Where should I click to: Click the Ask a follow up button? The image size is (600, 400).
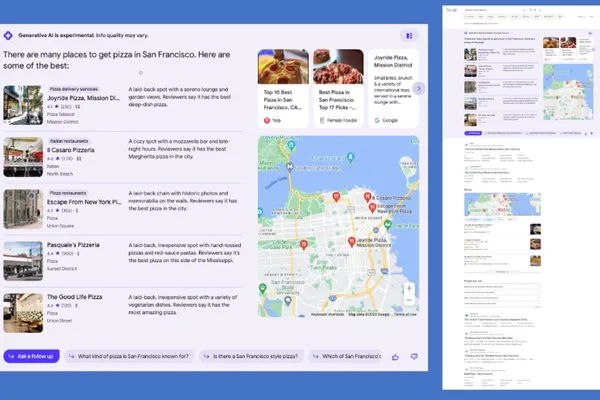click(x=31, y=356)
